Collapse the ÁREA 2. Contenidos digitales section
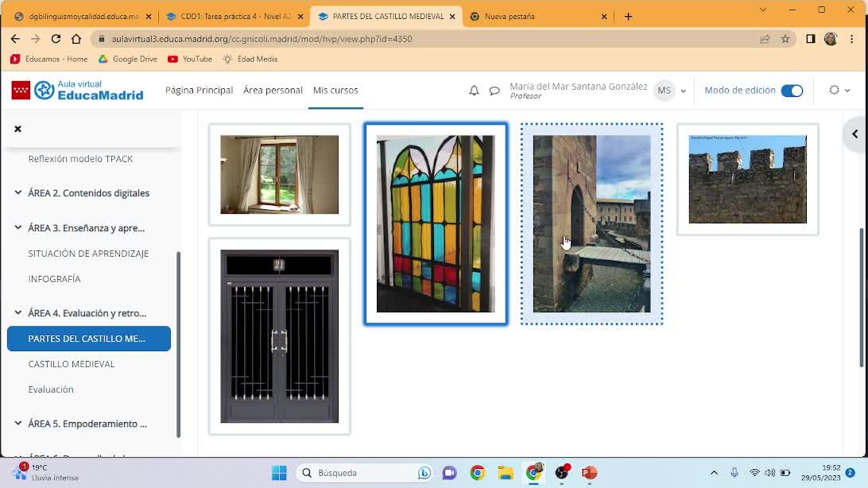The height and width of the screenshot is (488, 868). click(x=17, y=193)
